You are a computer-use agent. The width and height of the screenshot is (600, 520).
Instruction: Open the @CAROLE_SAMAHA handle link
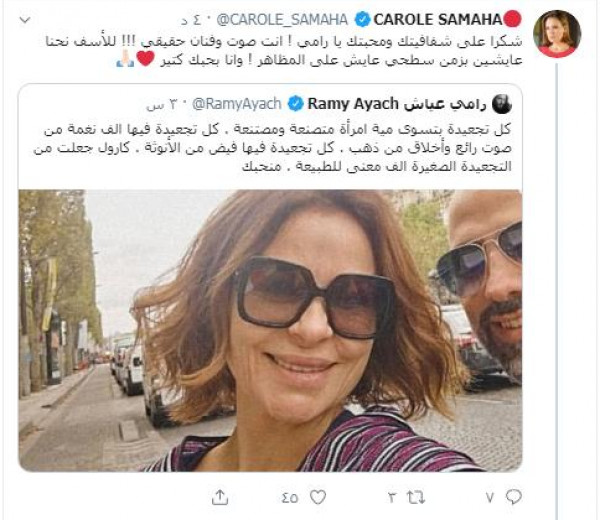coord(282,20)
